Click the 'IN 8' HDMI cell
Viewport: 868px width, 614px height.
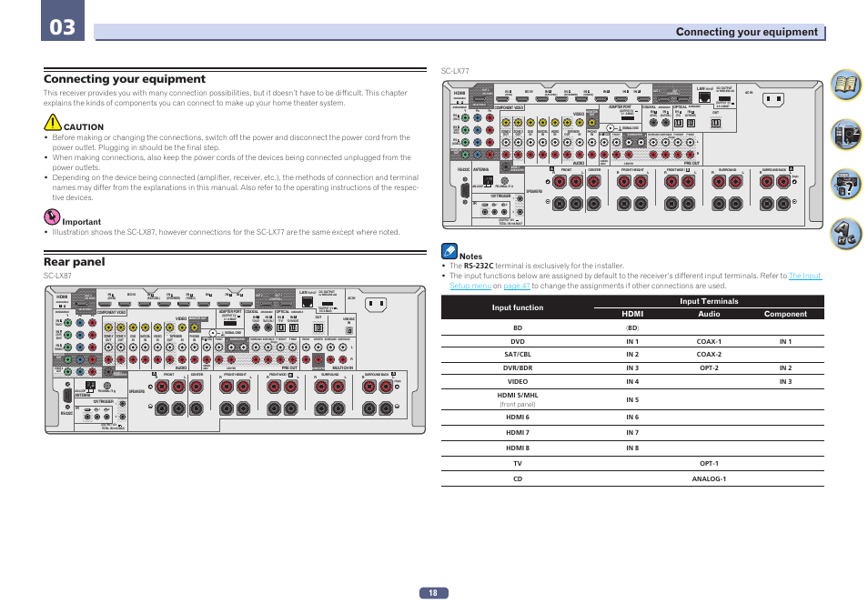click(x=632, y=448)
